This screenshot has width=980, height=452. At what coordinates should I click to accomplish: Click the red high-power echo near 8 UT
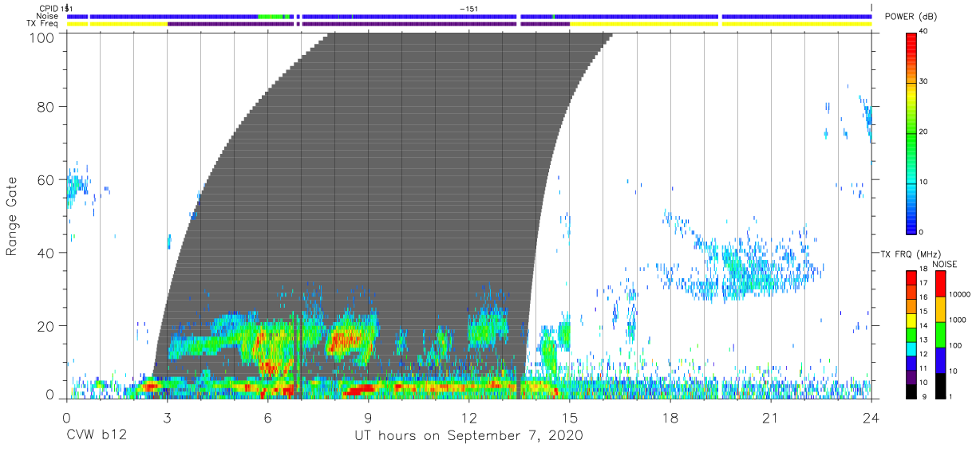345,340
